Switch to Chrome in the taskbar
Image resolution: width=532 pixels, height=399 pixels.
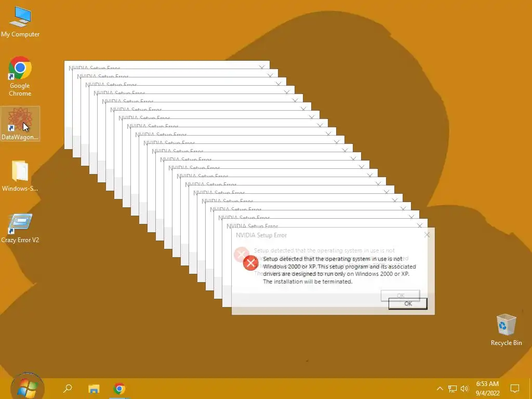click(119, 389)
